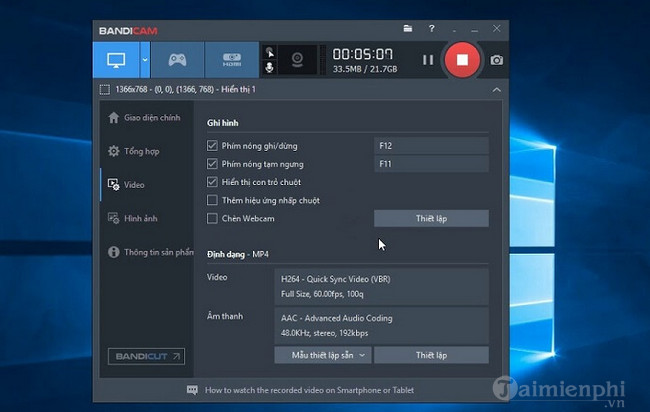Screen dimensions: 650x412
Task: Click the webcam overlay icon
Action: tap(297, 59)
